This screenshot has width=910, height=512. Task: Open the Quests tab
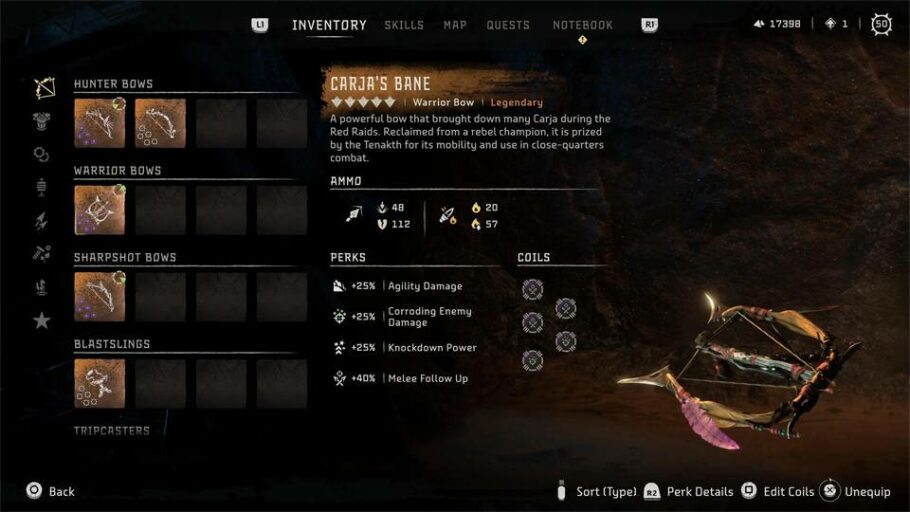tap(508, 25)
